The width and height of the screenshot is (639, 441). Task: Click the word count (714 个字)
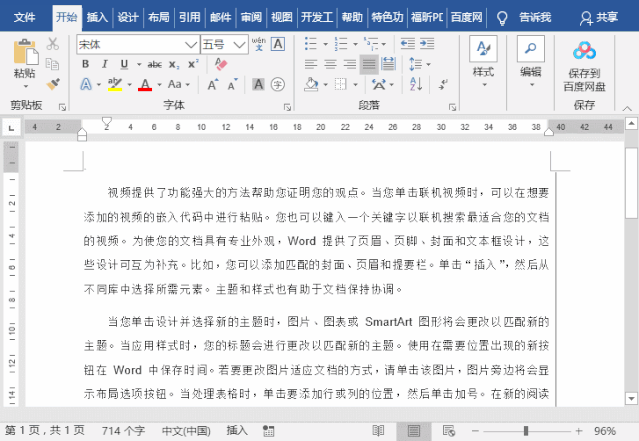(123, 430)
